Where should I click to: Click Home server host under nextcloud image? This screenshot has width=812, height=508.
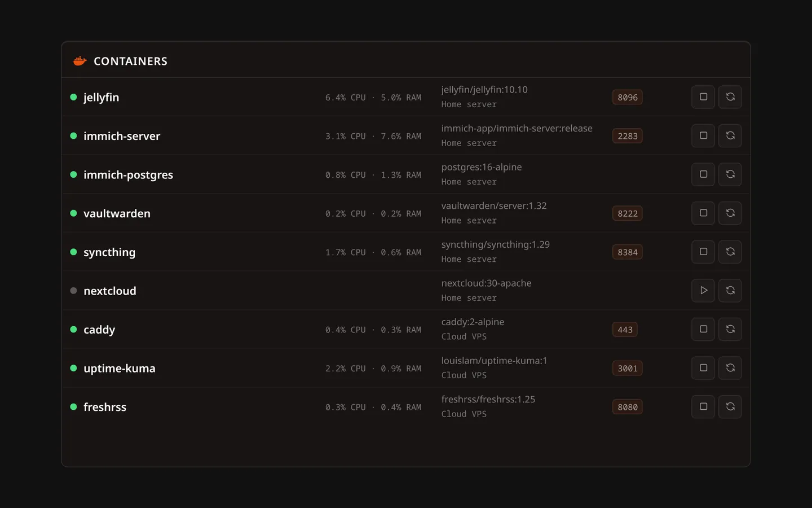click(x=469, y=298)
